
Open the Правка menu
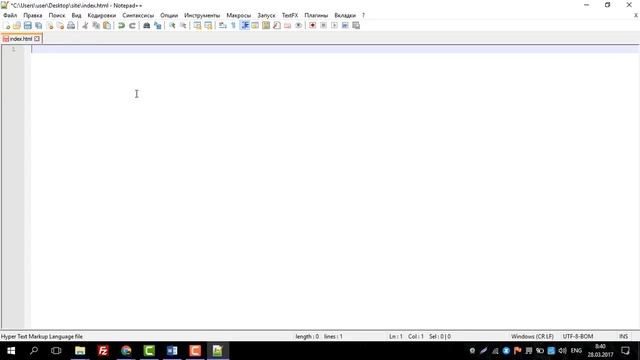(x=33, y=15)
